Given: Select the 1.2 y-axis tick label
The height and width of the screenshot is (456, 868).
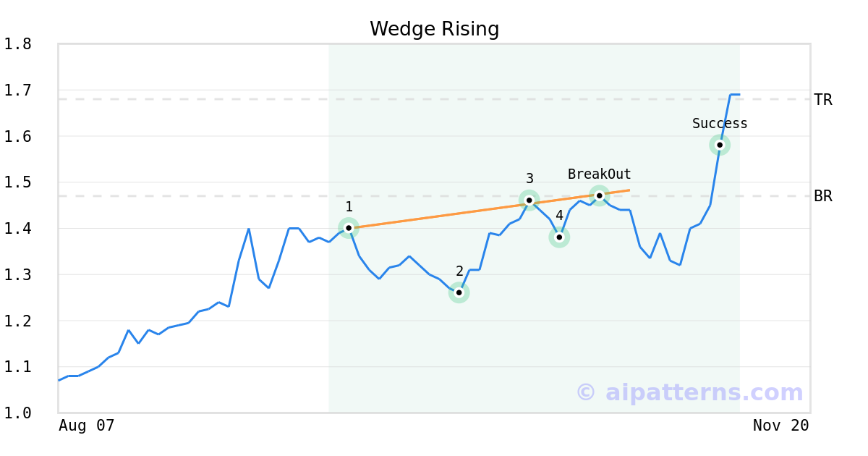Looking at the screenshot, I should 17,321.
